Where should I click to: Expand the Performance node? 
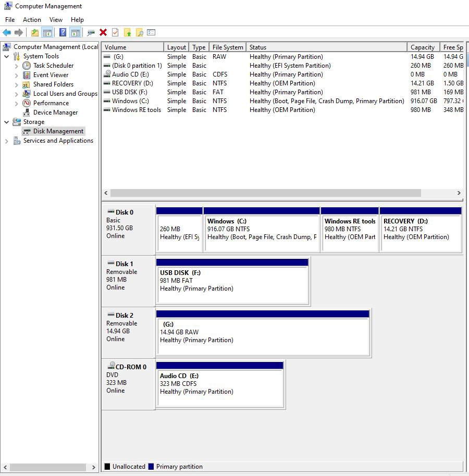tap(16, 104)
